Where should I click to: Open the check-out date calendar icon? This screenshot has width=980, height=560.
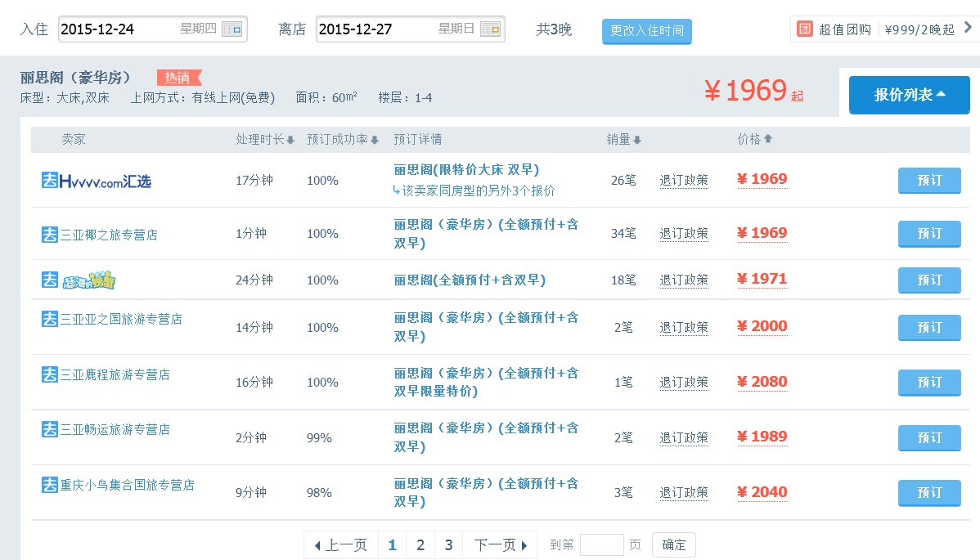point(490,29)
